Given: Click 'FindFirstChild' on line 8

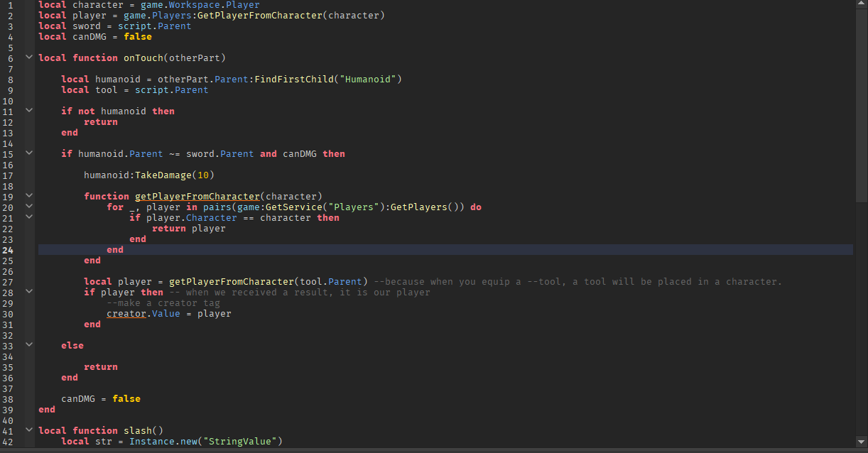Looking at the screenshot, I should pos(294,80).
